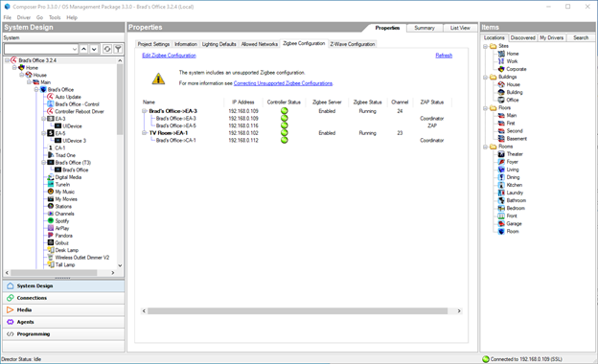Screen dimensions: 598x364
Task: Click the filter funnel icon in System Design
Action: (118, 49)
